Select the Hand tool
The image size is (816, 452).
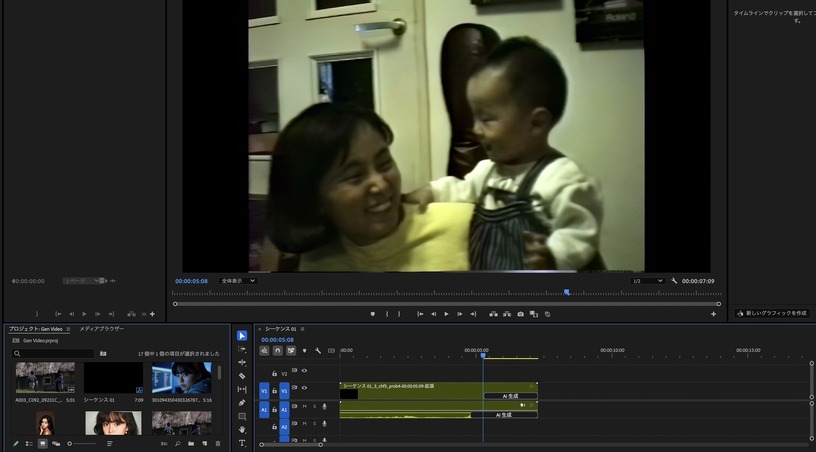tap(242, 430)
